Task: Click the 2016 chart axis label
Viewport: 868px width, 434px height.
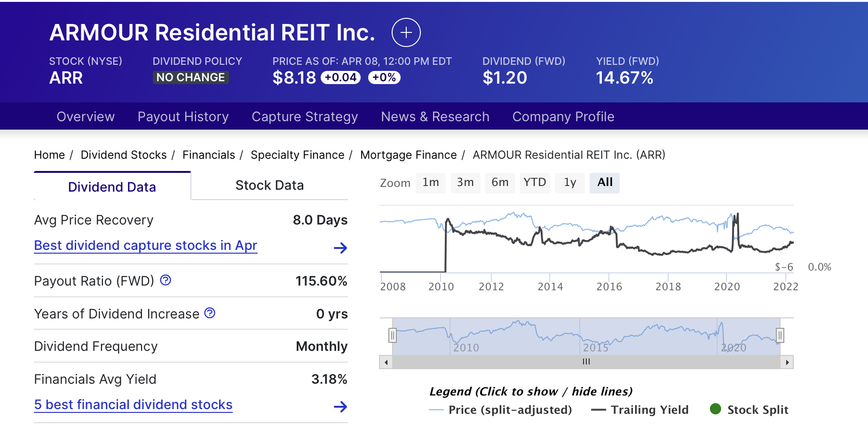Action: click(609, 287)
